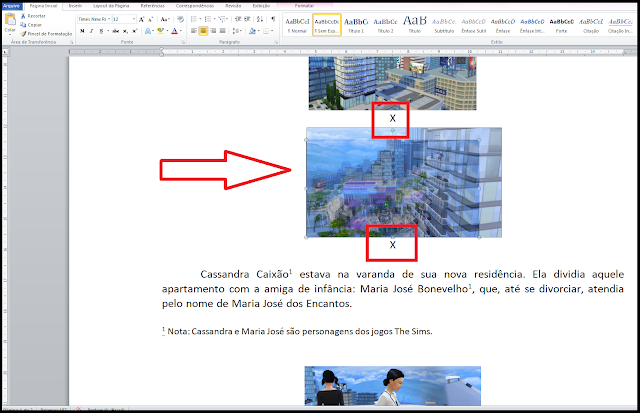Open bullets list dropdown arrow
The height and width of the screenshot is (413, 640).
pos(200,19)
